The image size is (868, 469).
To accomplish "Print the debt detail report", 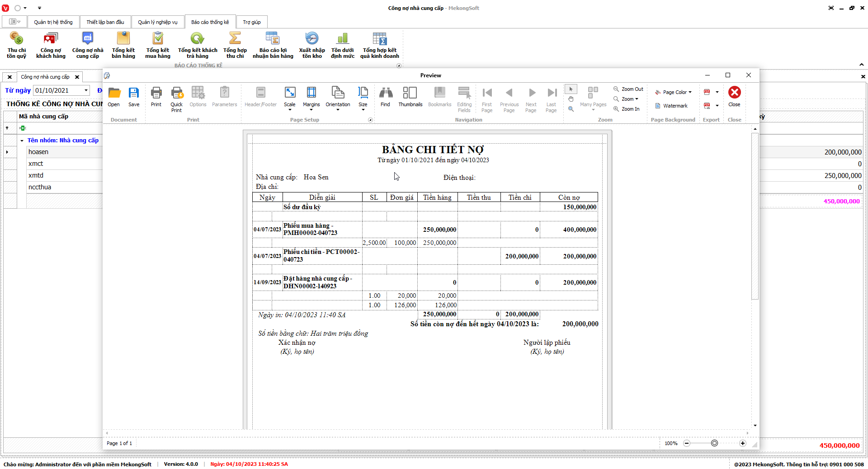I will (x=156, y=97).
